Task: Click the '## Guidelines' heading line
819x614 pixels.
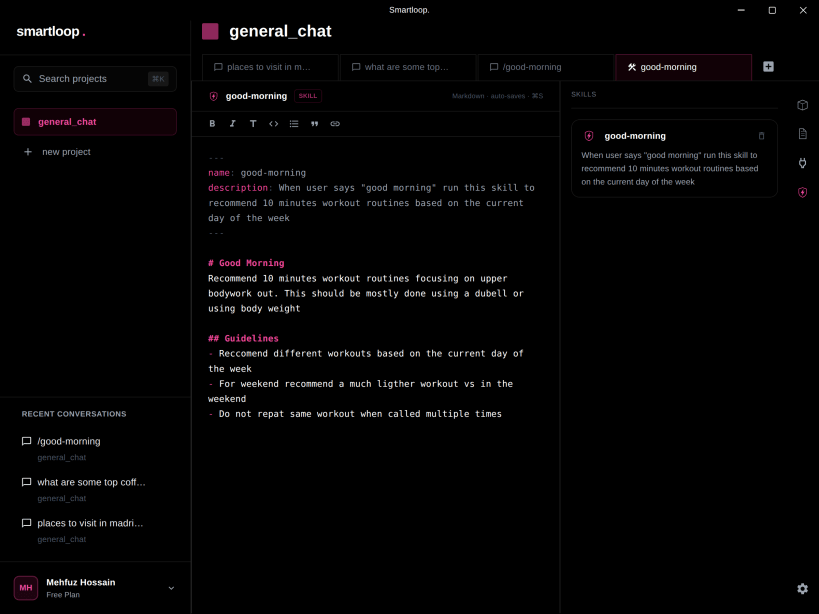Action: (243, 338)
